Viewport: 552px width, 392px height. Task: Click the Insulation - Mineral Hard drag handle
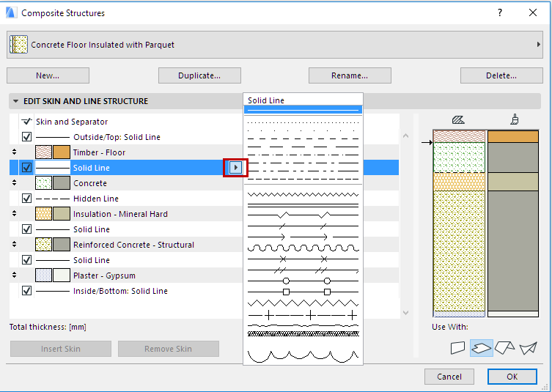click(14, 213)
